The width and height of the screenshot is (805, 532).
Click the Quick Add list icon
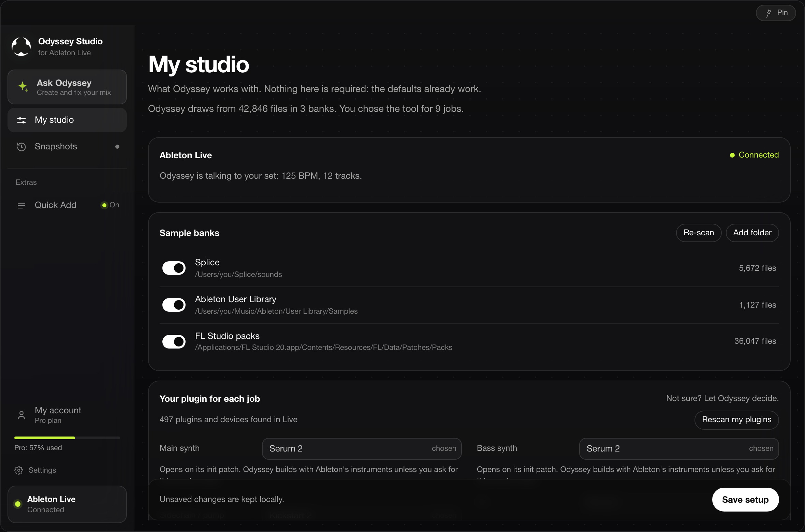click(21, 205)
